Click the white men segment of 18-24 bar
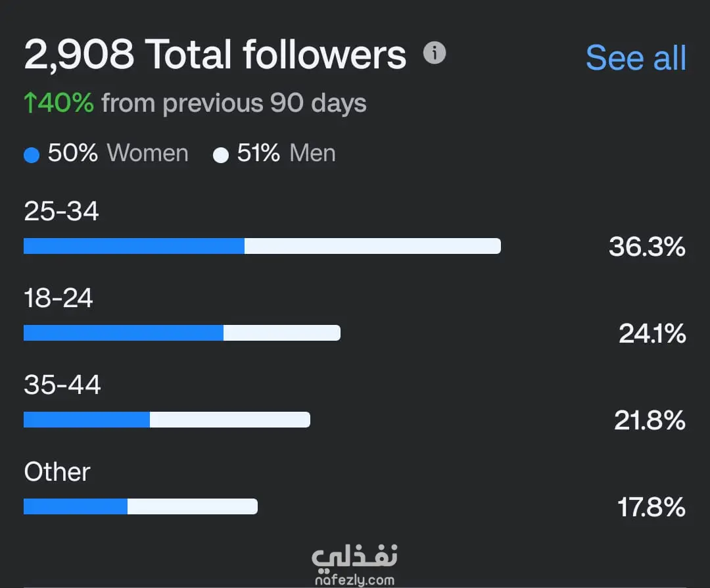Screen dimensions: 710x588 coord(281,333)
